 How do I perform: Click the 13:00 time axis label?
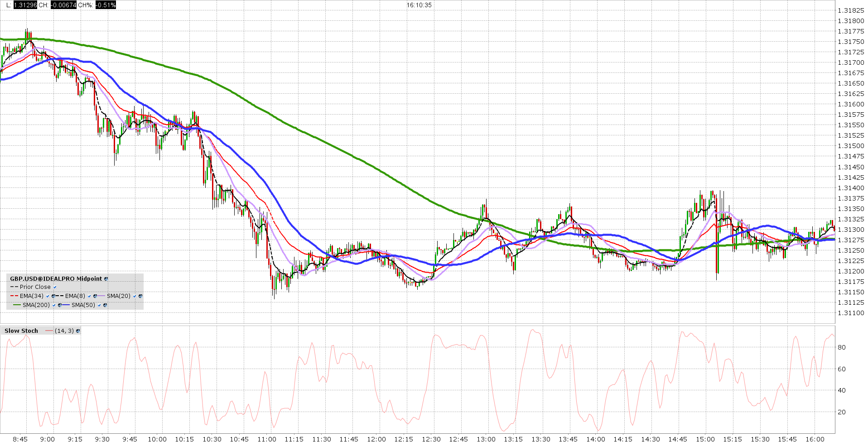[x=486, y=439]
